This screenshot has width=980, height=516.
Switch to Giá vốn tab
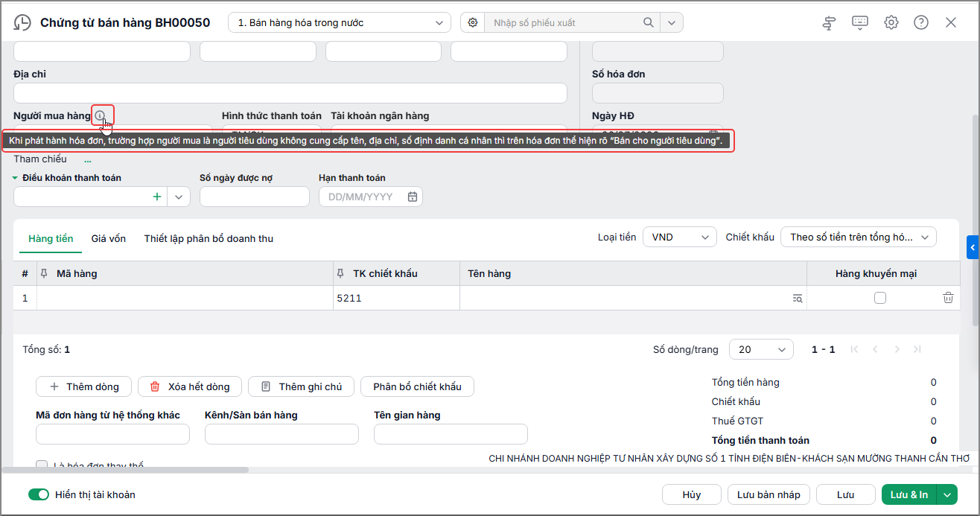point(109,238)
